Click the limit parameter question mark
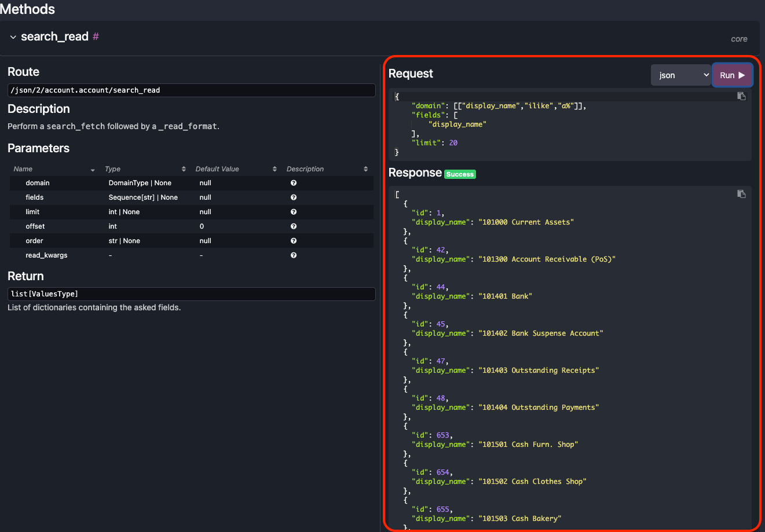 pyautogui.click(x=294, y=211)
